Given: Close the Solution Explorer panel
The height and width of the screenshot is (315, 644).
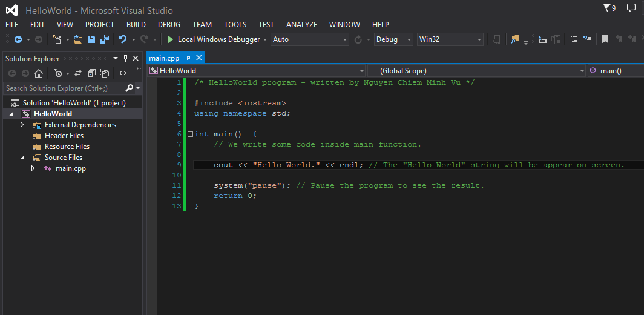Looking at the screenshot, I should pyautogui.click(x=136, y=58).
